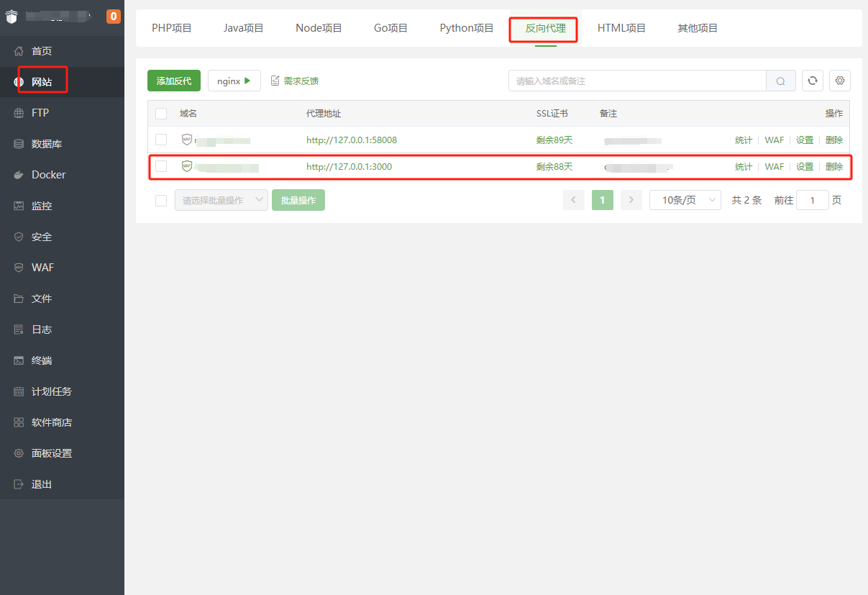Click page number 1 button

[603, 200]
